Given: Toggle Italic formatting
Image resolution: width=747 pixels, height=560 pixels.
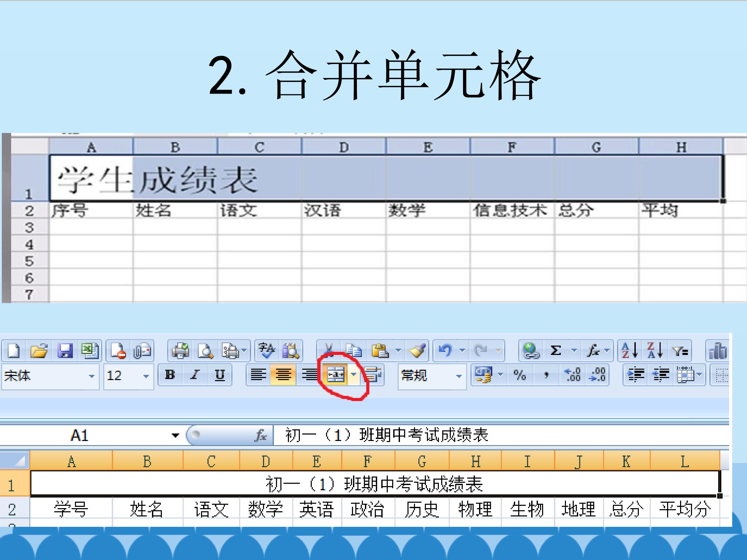Looking at the screenshot, I should (x=195, y=375).
